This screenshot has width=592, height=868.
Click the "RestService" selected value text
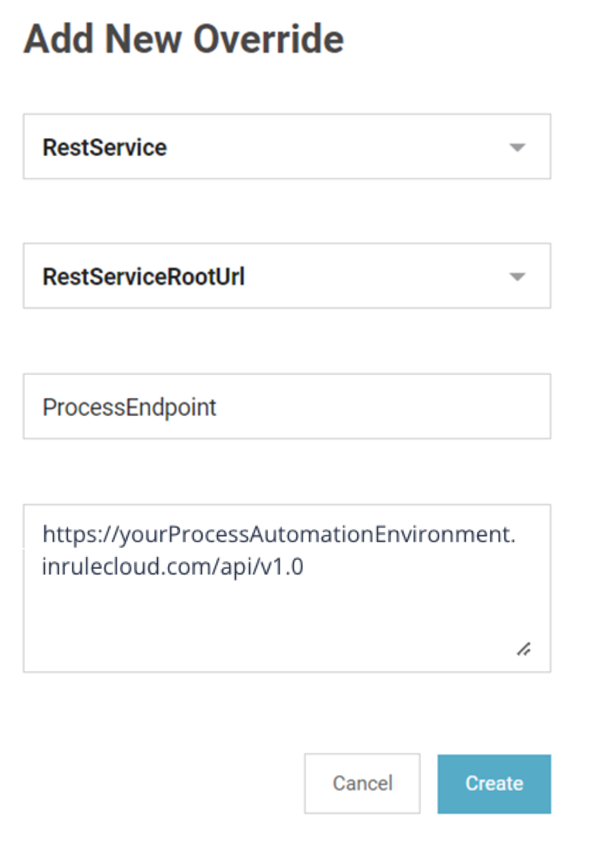tap(105, 148)
